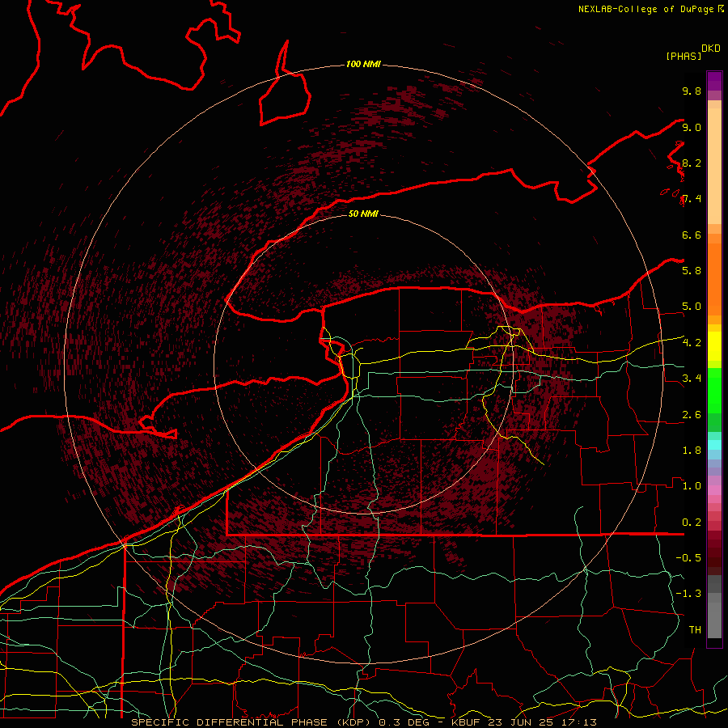The height and width of the screenshot is (728, 728).
Task: Click the [PHAS] units label
Action: click(x=684, y=56)
